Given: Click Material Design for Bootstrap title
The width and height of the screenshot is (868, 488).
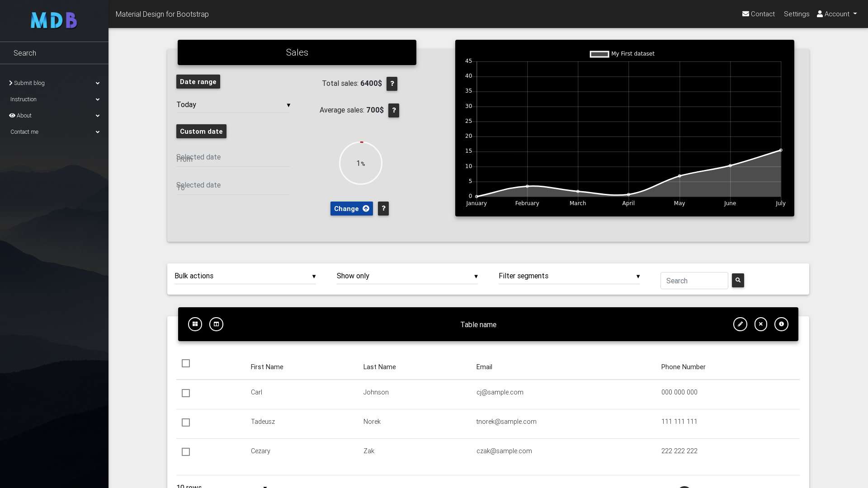Looking at the screenshot, I should coord(162,14).
